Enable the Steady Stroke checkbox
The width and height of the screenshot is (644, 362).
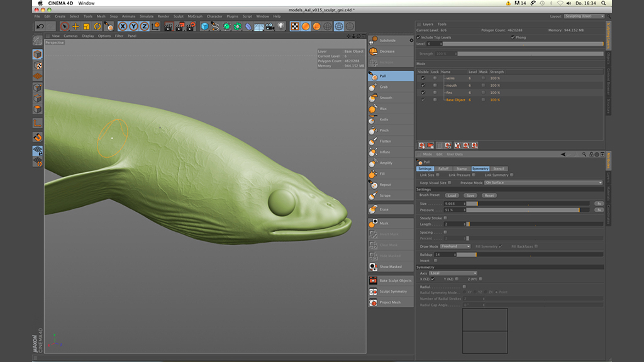coord(445,218)
